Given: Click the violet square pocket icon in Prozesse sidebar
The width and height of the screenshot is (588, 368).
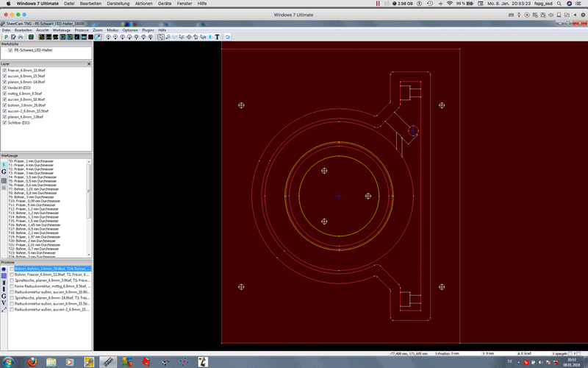Looking at the screenshot, I should pyautogui.click(x=4, y=275).
